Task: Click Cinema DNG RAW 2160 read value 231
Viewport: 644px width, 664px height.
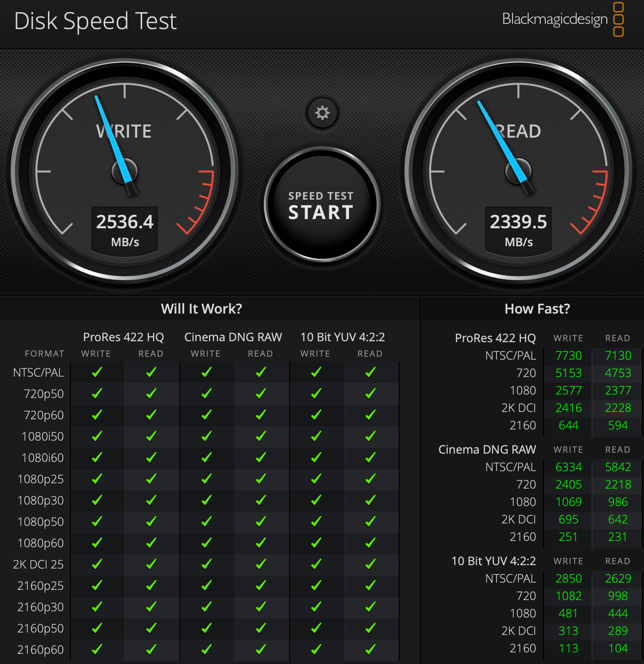Action: click(617, 537)
